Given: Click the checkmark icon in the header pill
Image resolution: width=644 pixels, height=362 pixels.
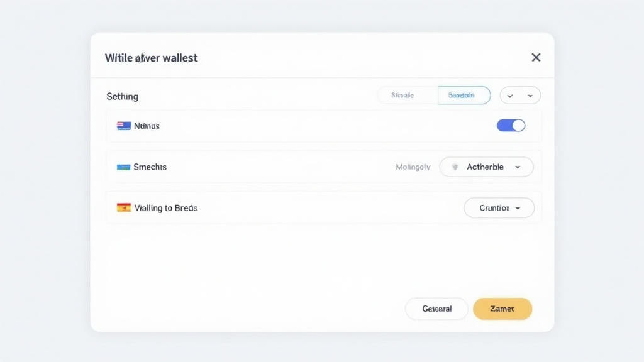Looking at the screenshot, I should pos(510,96).
